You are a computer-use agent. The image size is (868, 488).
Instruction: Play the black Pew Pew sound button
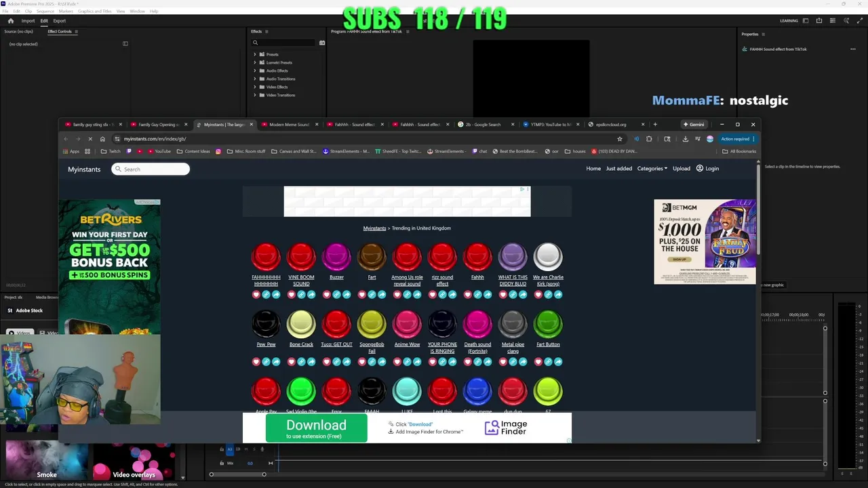[266, 324]
